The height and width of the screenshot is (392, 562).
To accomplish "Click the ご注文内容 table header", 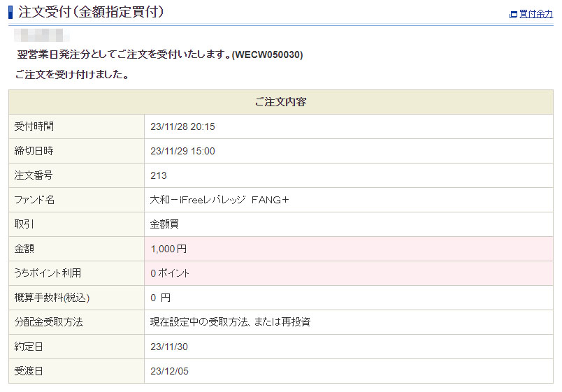I will click(280, 102).
